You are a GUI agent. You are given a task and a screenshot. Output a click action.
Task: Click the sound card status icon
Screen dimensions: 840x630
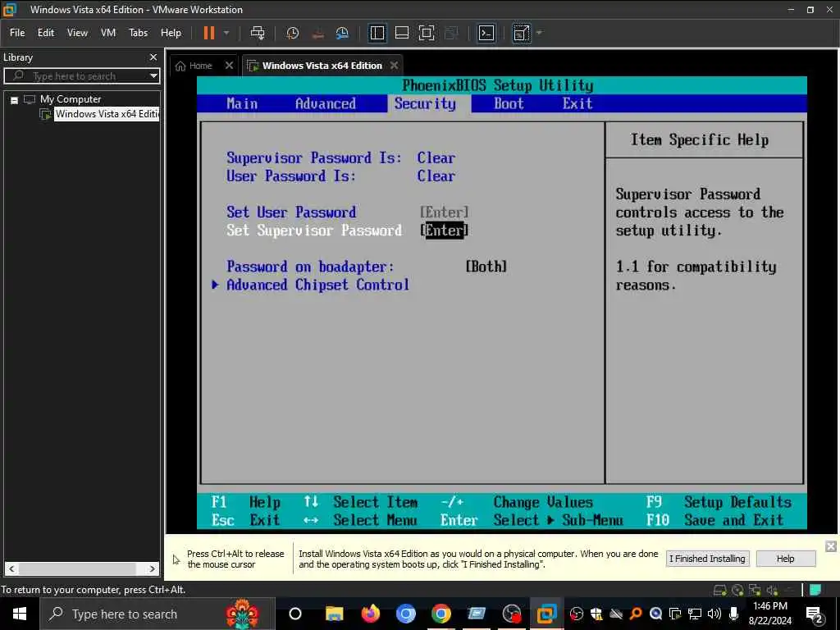point(772,591)
